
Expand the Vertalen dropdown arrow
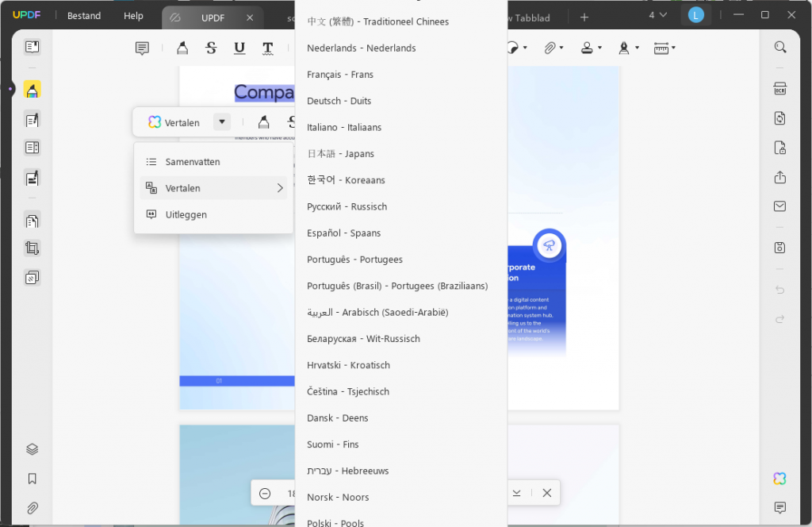[222, 122]
